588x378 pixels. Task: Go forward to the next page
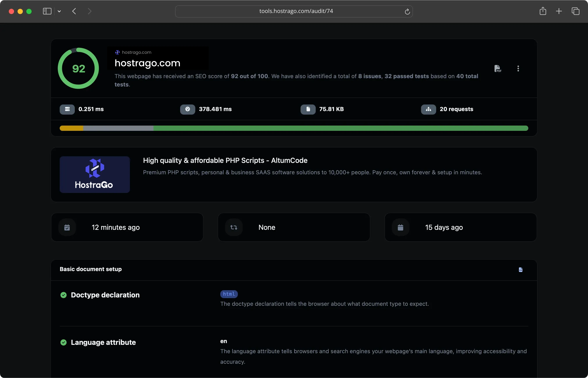tap(90, 11)
